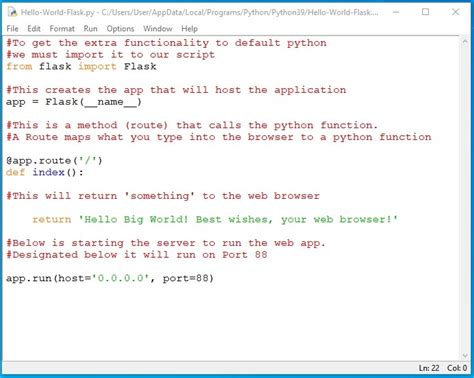Open the Window menu

click(x=158, y=29)
